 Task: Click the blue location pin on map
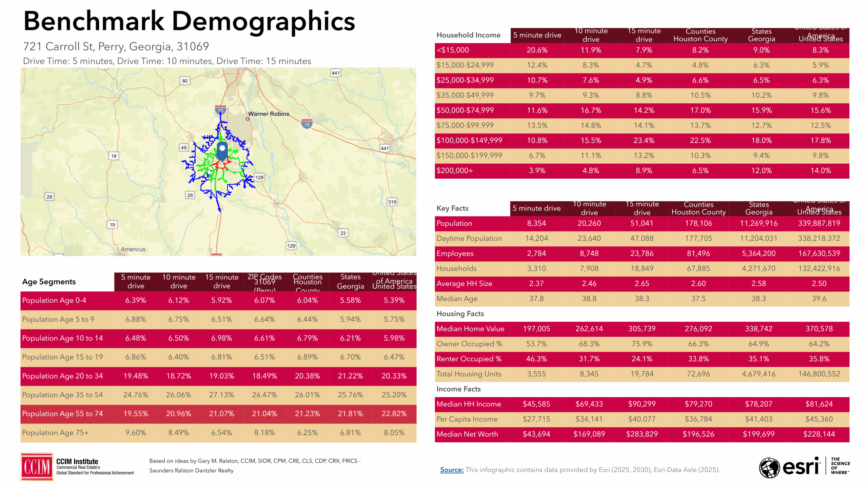tap(222, 151)
